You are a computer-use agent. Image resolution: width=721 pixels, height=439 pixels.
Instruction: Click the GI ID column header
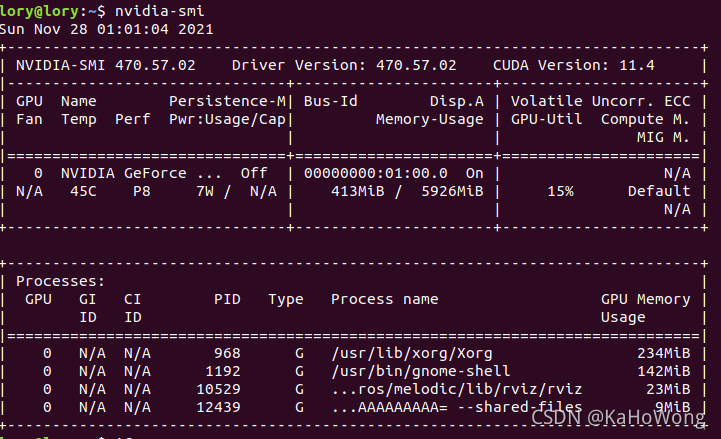[87, 308]
